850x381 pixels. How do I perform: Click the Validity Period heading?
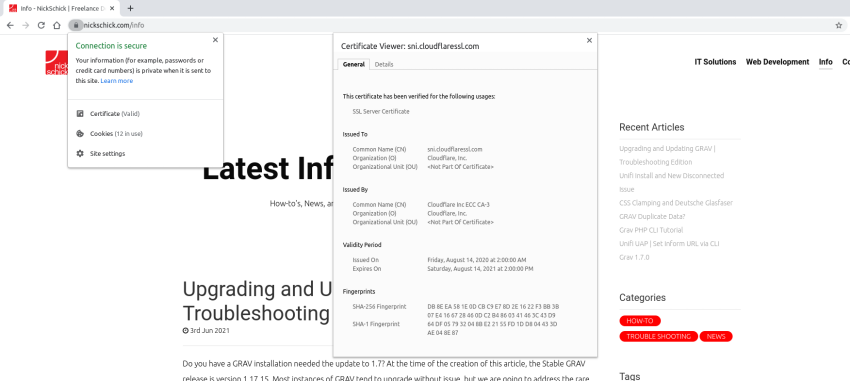pos(362,245)
